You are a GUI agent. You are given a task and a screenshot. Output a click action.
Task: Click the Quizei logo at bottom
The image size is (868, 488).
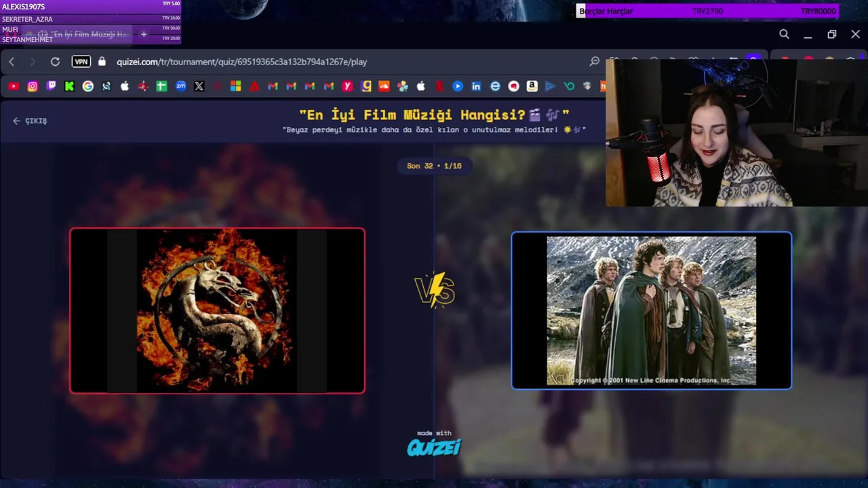point(434,447)
